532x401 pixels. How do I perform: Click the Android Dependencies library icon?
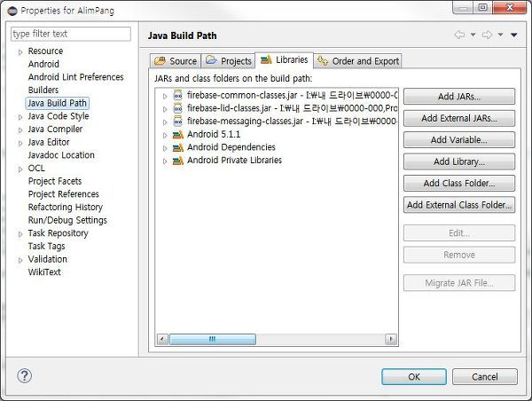point(178,147)
